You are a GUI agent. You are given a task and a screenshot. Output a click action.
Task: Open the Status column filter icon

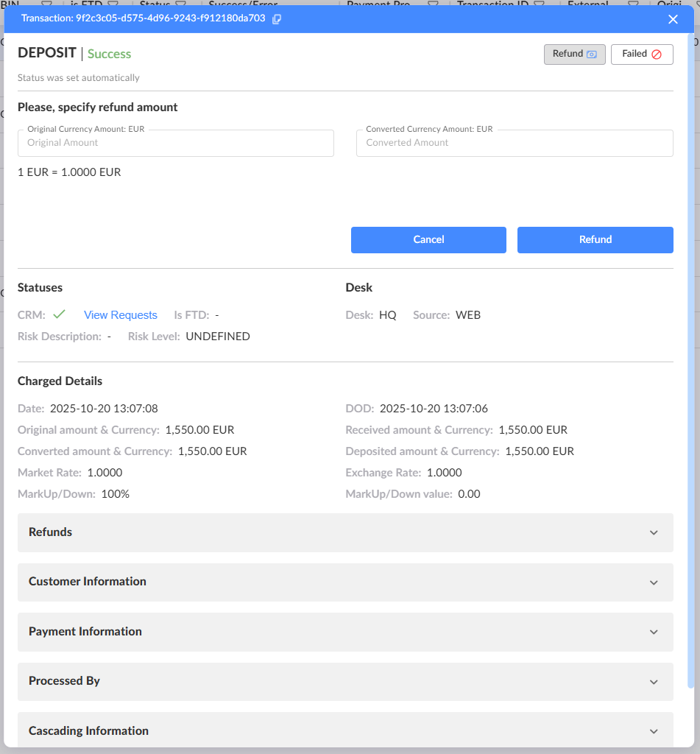(180, 4)
